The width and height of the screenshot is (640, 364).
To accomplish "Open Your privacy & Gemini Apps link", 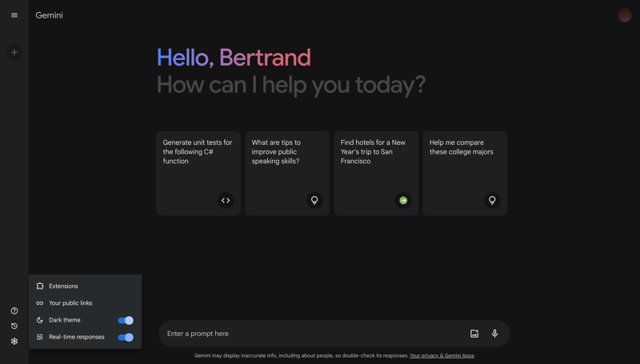I will tap(442, 355).
